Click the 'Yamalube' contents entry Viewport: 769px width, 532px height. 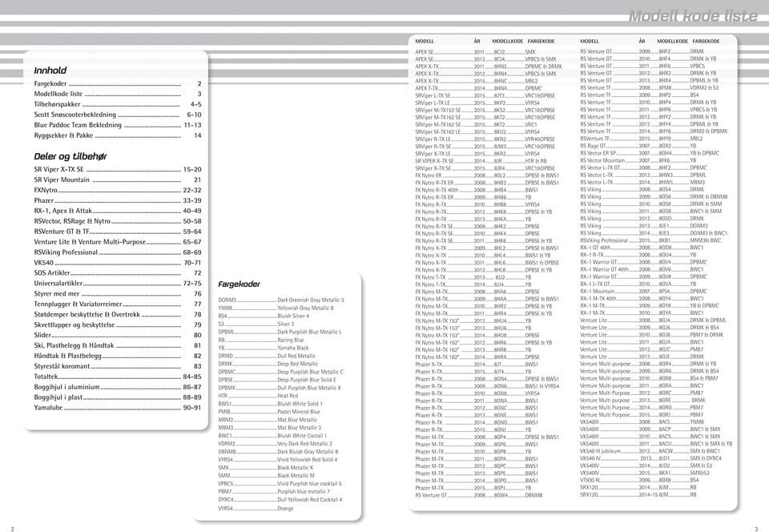coord(118,408)
